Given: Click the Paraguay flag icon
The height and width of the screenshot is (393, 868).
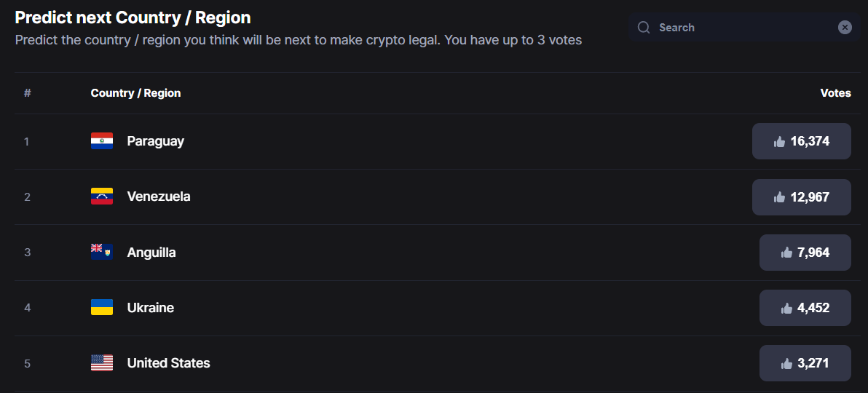Looking at the screenshot, I should 102,141.
